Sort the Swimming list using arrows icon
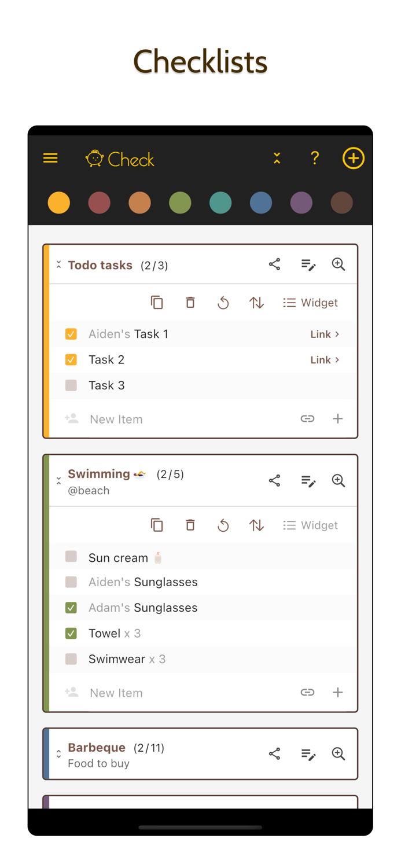 click(x=256, y=525)
